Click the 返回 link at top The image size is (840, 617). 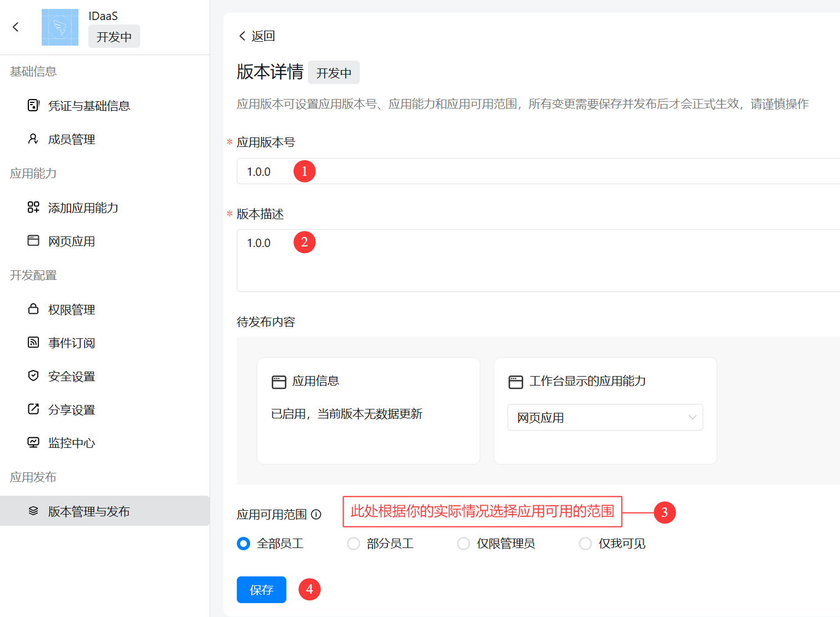coord(257,36)
